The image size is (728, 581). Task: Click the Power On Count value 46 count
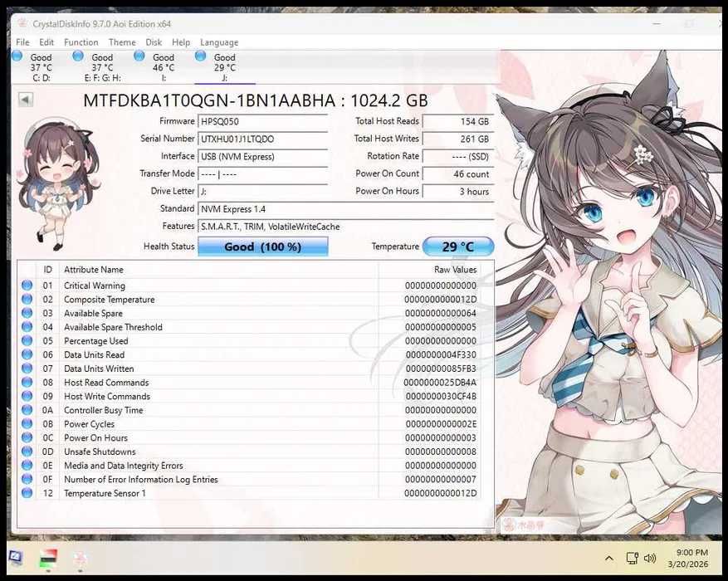(458, 174)
